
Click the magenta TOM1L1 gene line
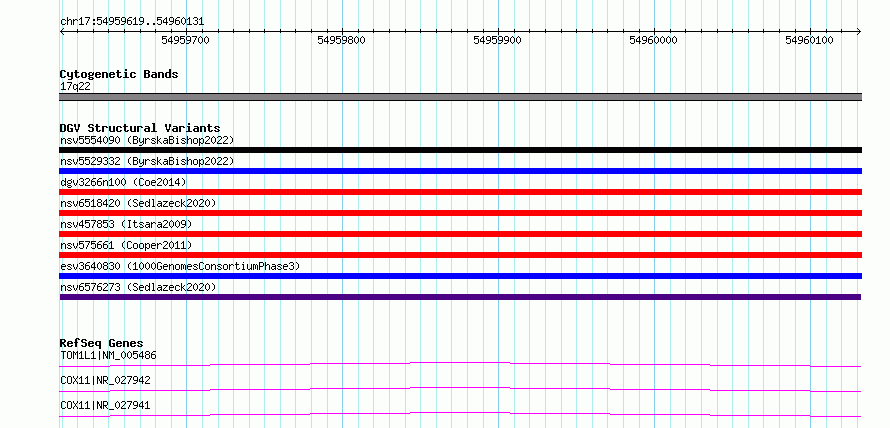pyautogui.click(x=460, y=364)
